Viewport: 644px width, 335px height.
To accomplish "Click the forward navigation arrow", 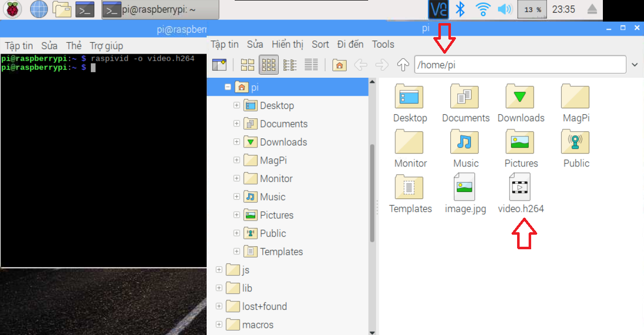I will point(382,65).
